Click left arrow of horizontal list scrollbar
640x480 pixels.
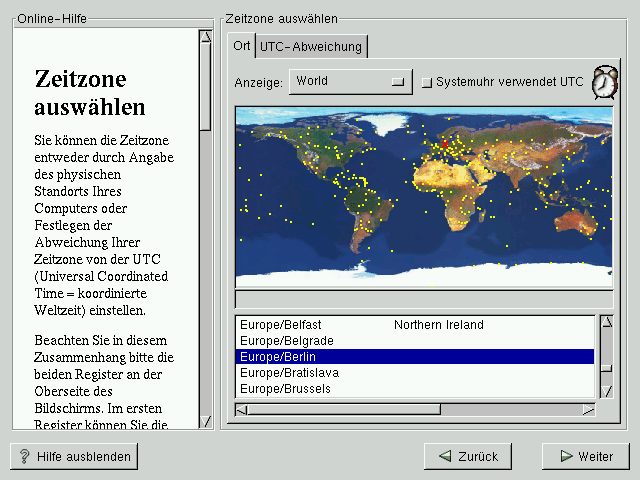(x=241, y=409)
